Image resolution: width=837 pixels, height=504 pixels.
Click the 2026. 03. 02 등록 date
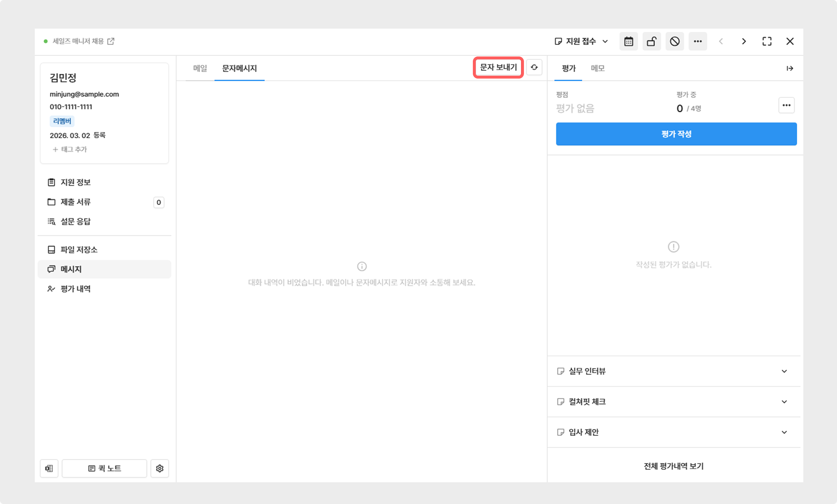coord(78,135)
